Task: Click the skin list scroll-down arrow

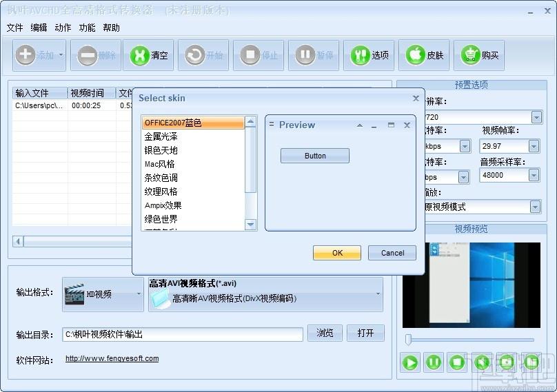Action: tap(250, 225)
